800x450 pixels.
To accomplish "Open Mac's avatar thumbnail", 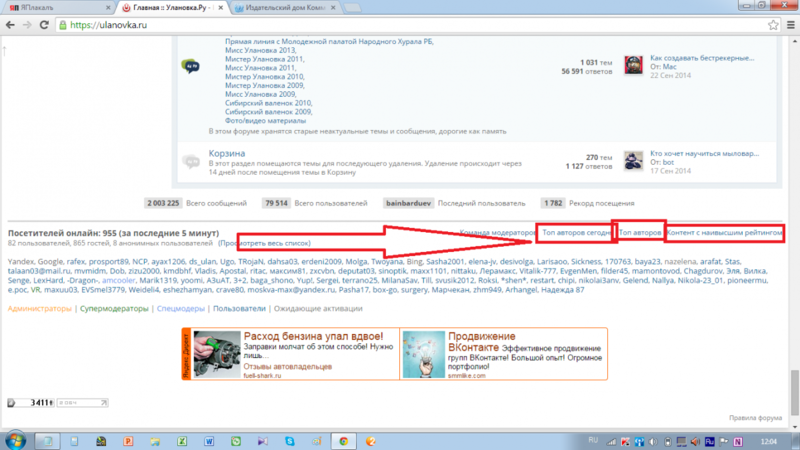I will coord(633,65).
